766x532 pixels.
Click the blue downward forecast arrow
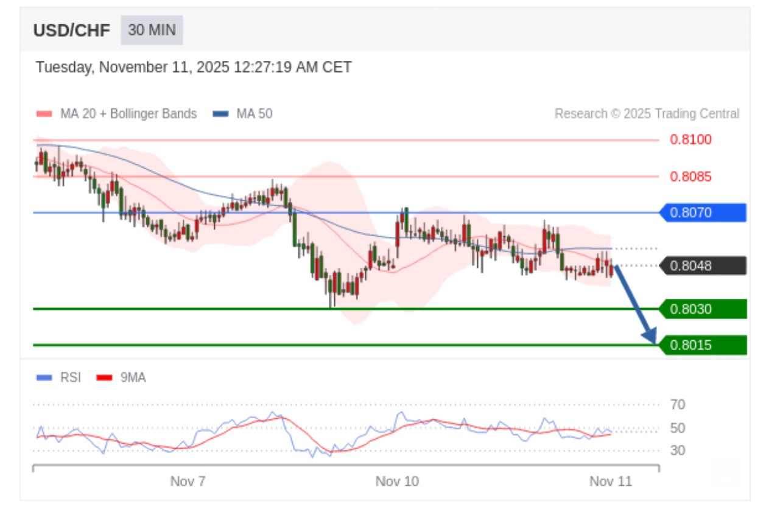click(x=635, y=304)
